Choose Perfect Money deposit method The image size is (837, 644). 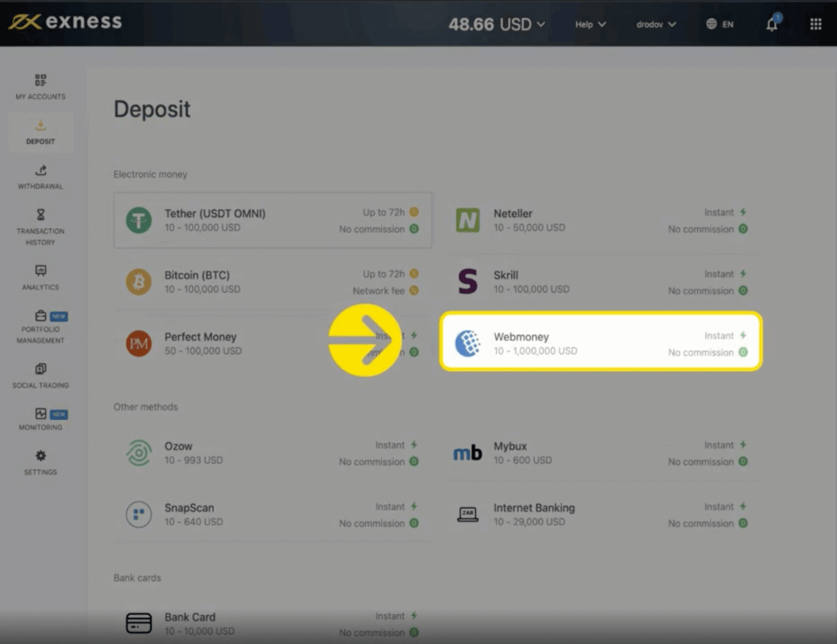273,343
